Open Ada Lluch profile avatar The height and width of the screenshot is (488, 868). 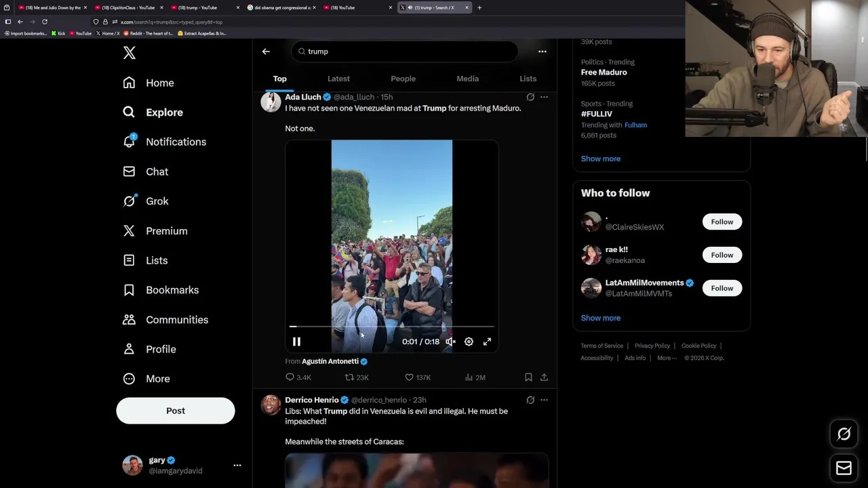pyautogui.click(x=271, y=102)
